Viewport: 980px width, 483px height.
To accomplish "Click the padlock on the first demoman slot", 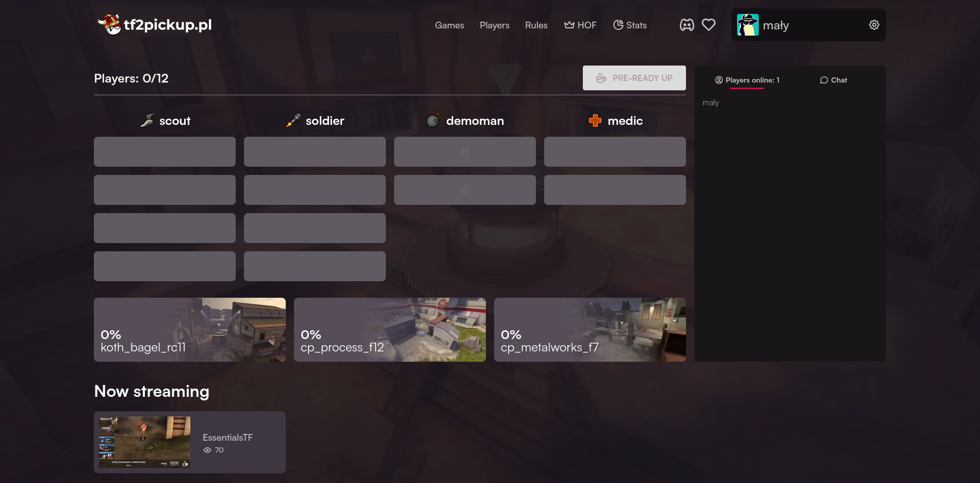I will click(465, 152).
